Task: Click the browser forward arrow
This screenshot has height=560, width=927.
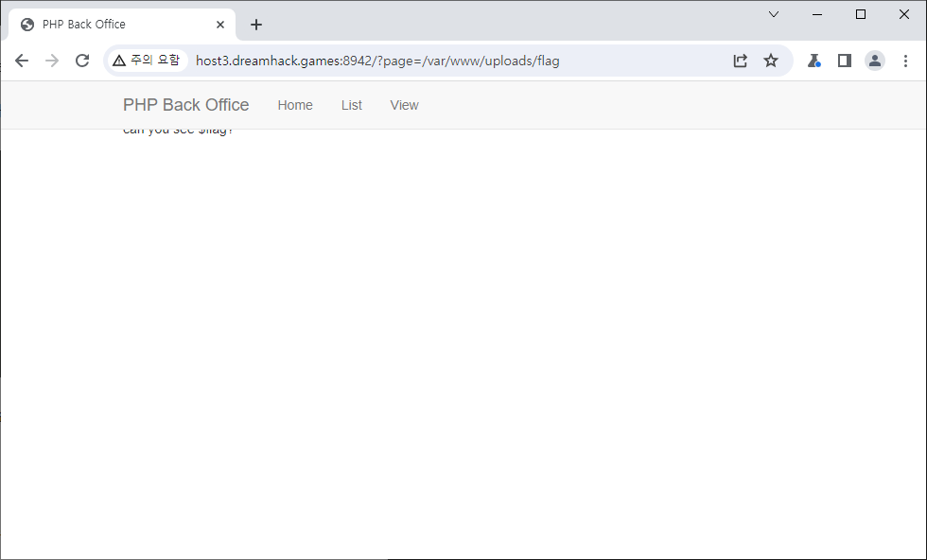Action: (x=52, y=61)
